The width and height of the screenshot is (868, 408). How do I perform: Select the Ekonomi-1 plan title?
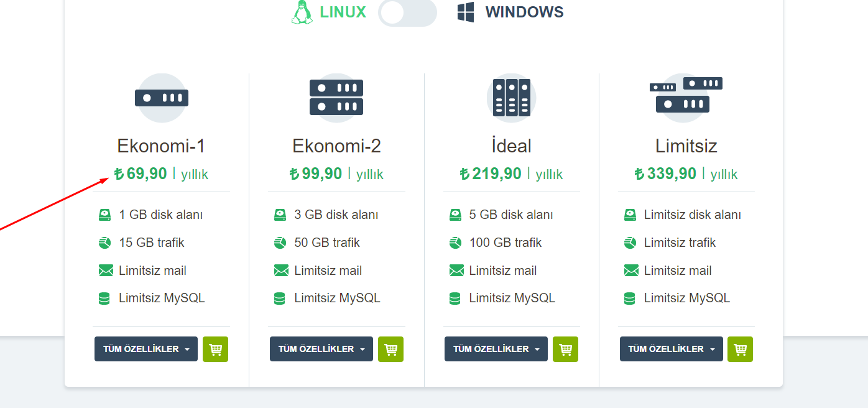[x=161, y=146]
